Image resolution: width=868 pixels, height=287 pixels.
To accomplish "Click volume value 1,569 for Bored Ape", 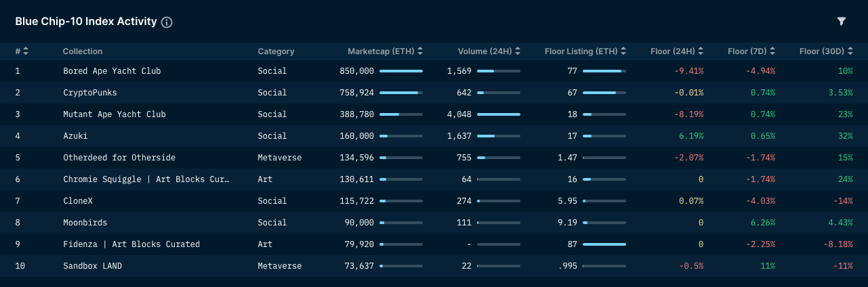I will [459, 71].
